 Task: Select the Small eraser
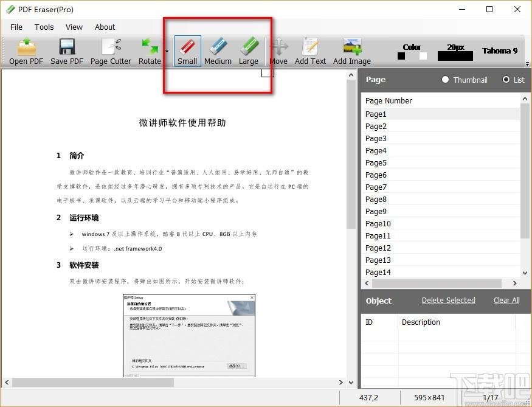click(x=188, y=51)
